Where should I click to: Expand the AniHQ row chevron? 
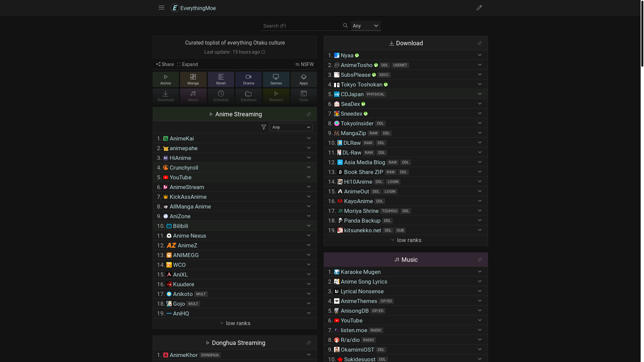click(x=309, y=313)
